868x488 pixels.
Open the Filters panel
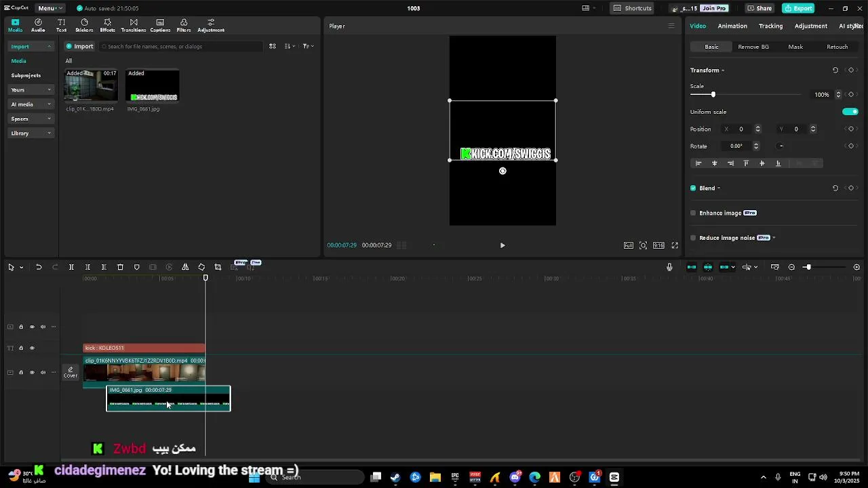pos(184,26)
